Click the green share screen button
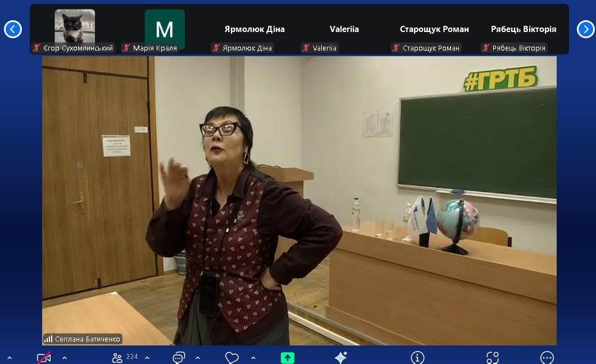The height and width of the screenshot is (364, 596). click(288, 358)
